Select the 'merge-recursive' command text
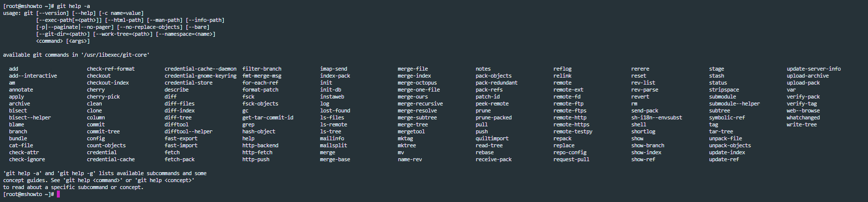 (x=420, y=103)
